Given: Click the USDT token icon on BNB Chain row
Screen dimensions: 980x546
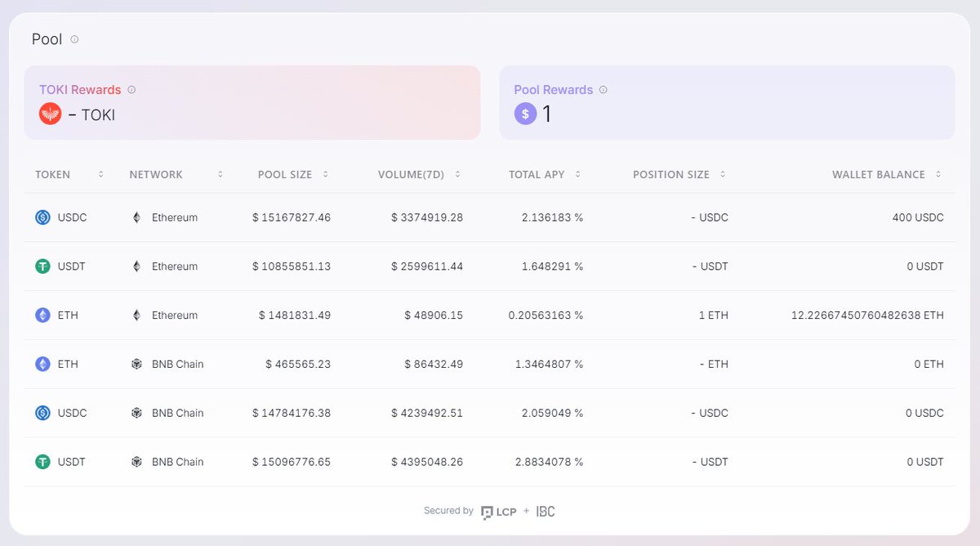Looking at the screenshot, I should [43, 462].
